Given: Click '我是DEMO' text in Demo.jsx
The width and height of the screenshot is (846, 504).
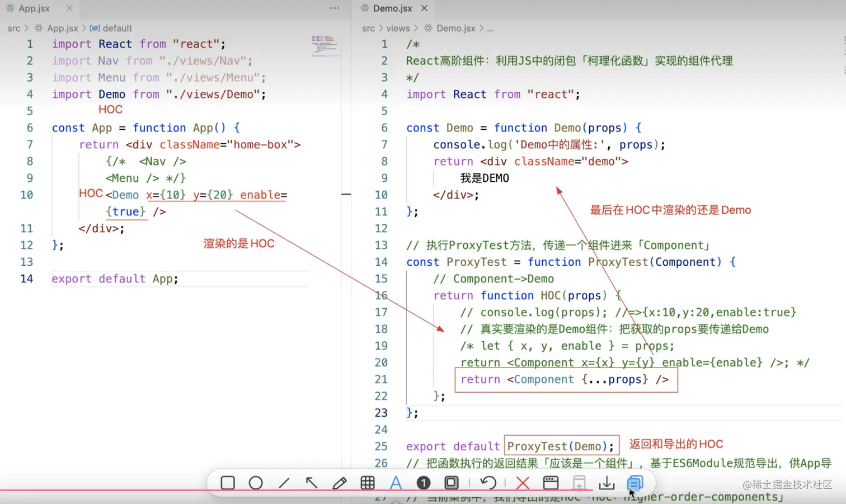Looking at the screenshot, I should pyautogui.click(x=485, y=178).
